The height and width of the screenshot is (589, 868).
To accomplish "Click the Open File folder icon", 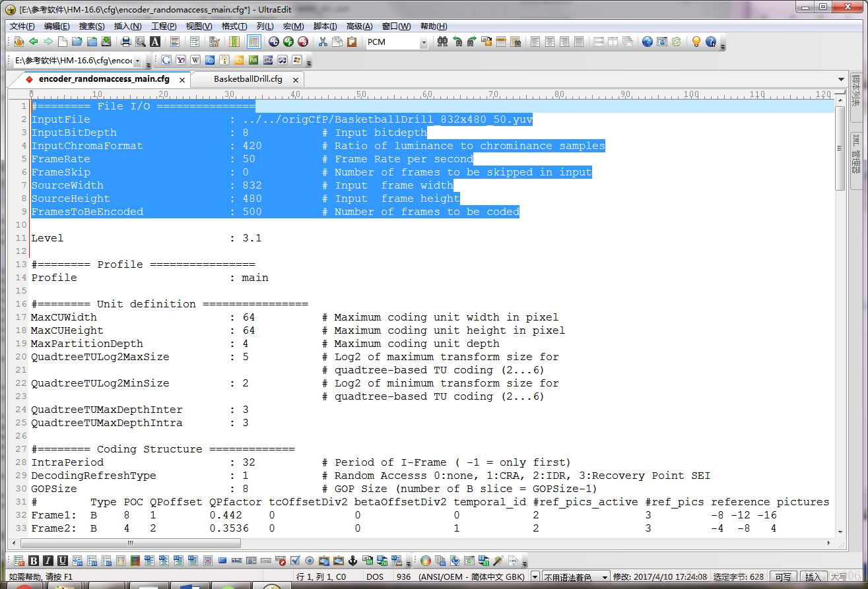I will [x=77, y=42].
